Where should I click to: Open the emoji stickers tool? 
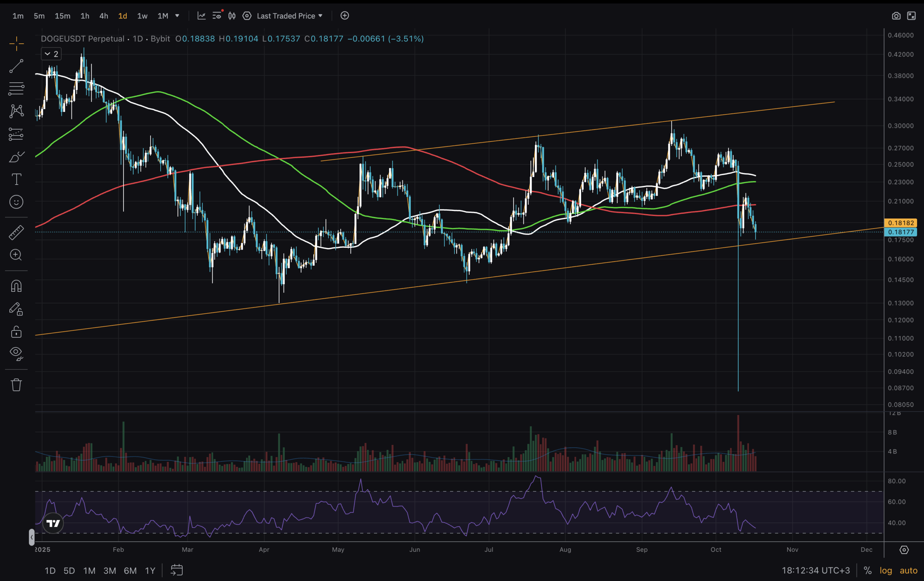coord(16,202)
